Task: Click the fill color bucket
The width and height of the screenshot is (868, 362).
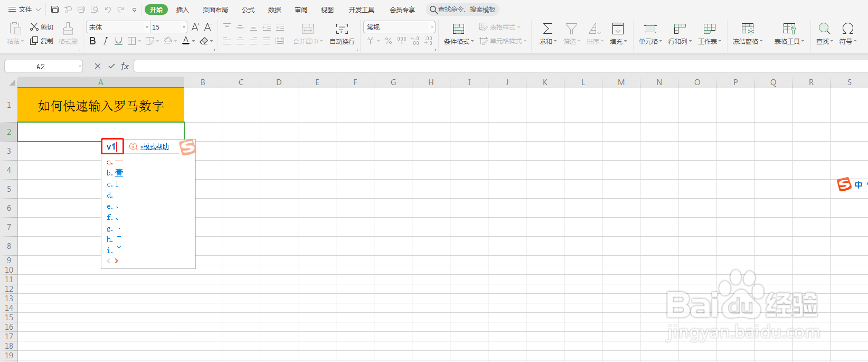Action: [168, 41]
